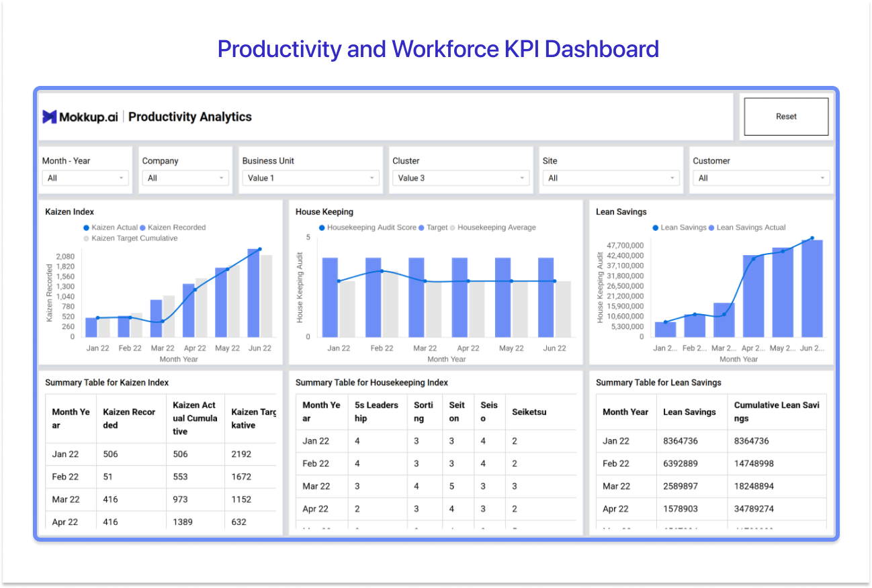The height and width of the screenshot is (588, 872).
Task: Sort by 5s Leadership column header
Action: (x=376, y=411)
